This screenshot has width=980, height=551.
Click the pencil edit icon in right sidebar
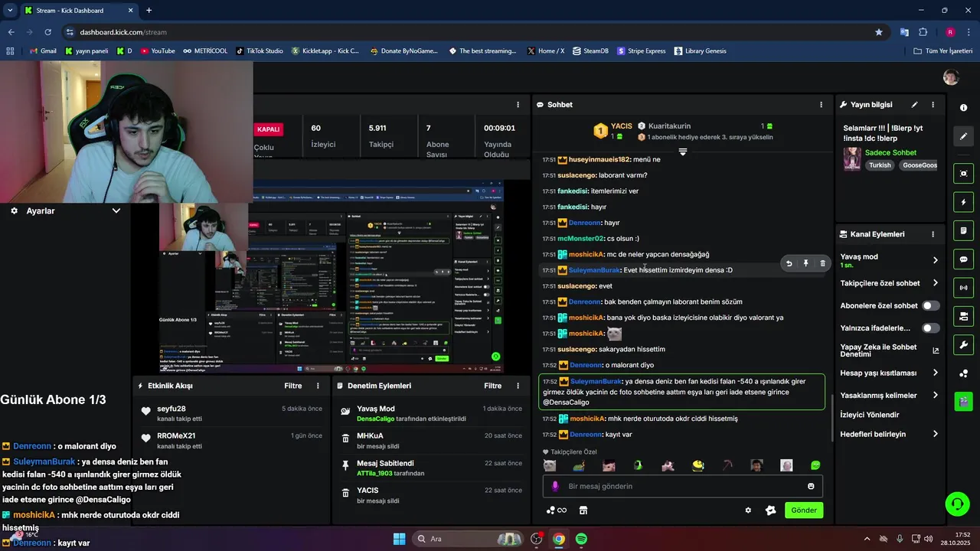(x=964, y=136)
